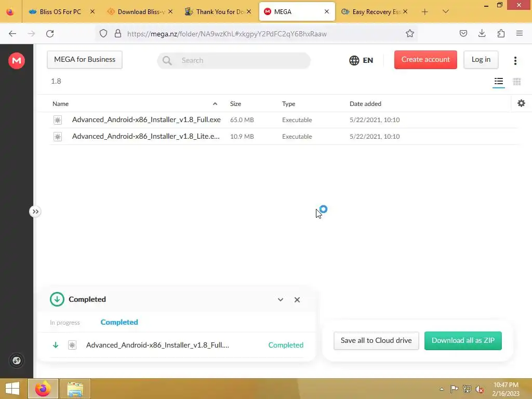Click the MEGA search field
532x399 pixels.
point(234,60)
